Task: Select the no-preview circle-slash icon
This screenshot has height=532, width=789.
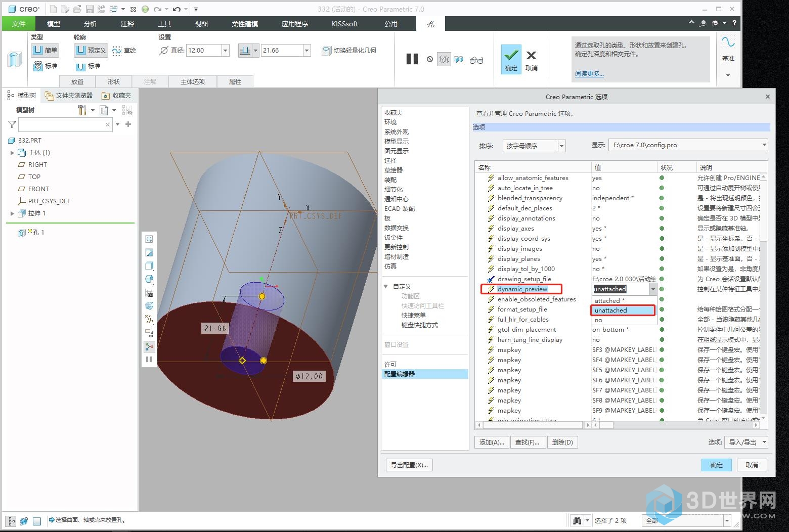Action: [x=430, y=59]
